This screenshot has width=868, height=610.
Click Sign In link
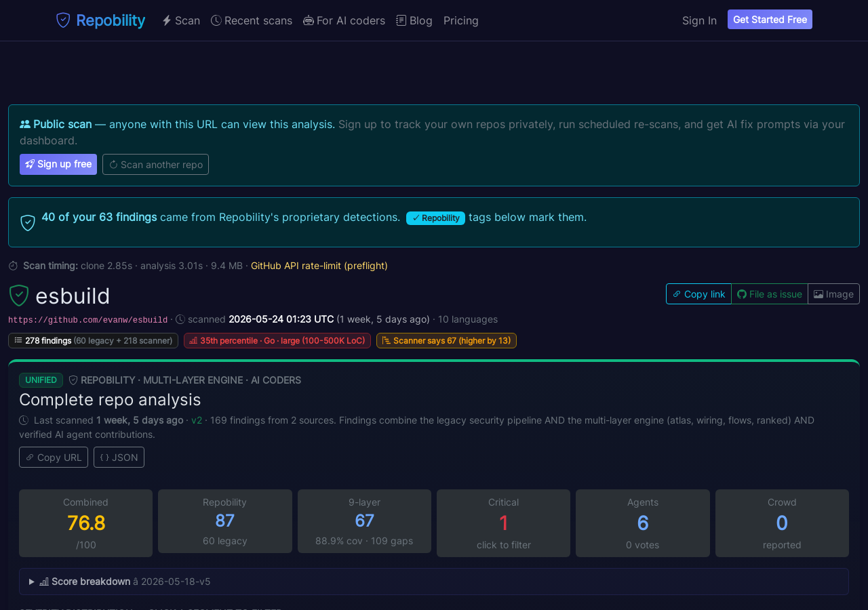pyautogui.click(x=699, y=20)
